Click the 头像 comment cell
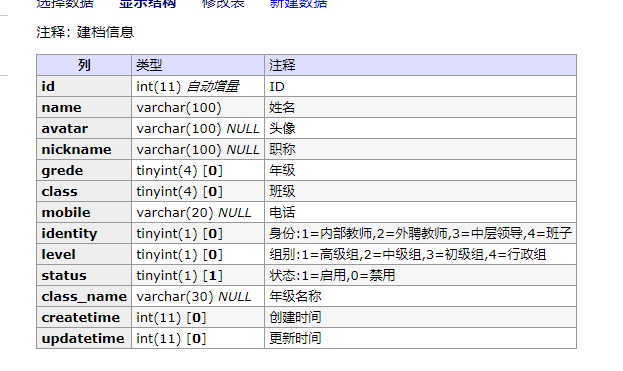 point(420,128)
